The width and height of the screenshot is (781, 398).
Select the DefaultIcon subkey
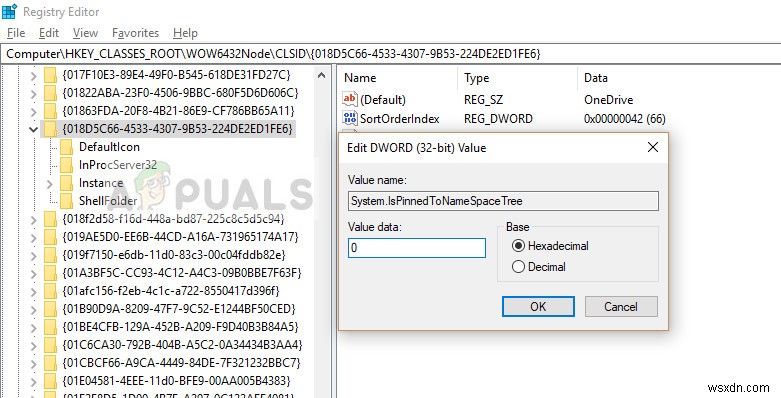click(109, 147)
